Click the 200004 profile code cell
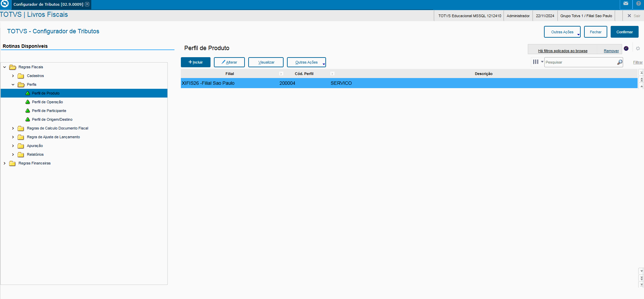 [287, 83]
